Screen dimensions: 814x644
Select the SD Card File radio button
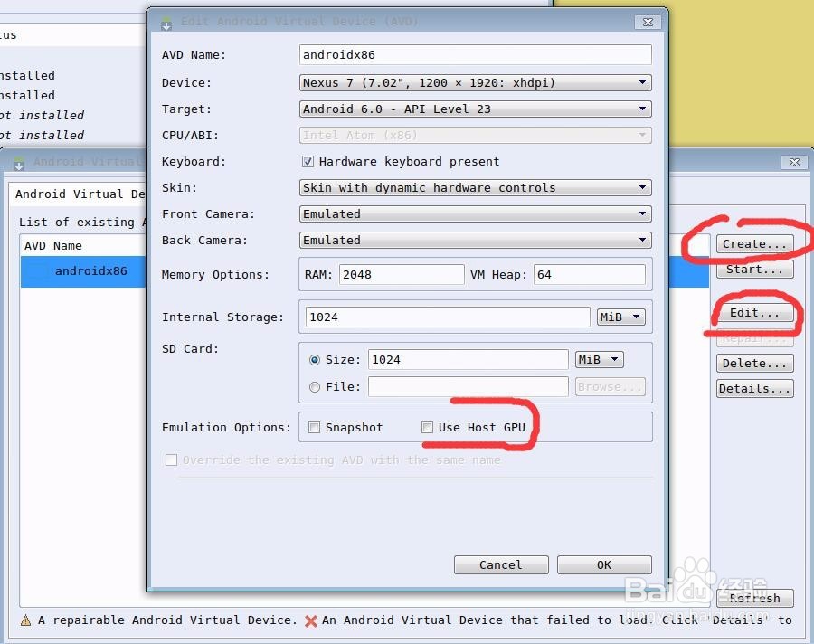tap(315, 387)
